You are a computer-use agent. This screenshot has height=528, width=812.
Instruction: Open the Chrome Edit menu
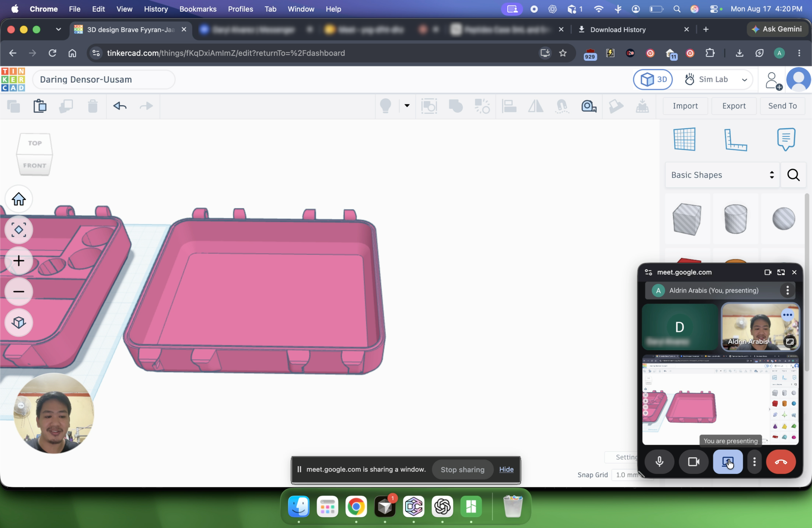(98, 9)
